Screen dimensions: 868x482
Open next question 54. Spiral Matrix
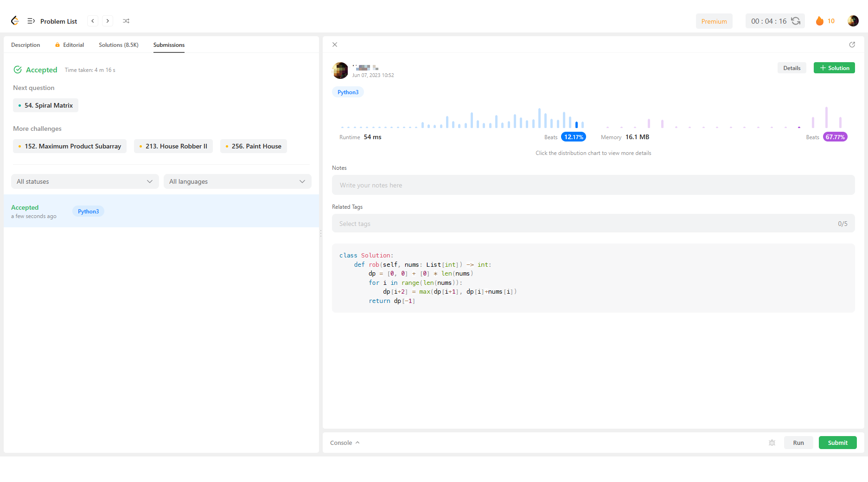tap(45, 105)
